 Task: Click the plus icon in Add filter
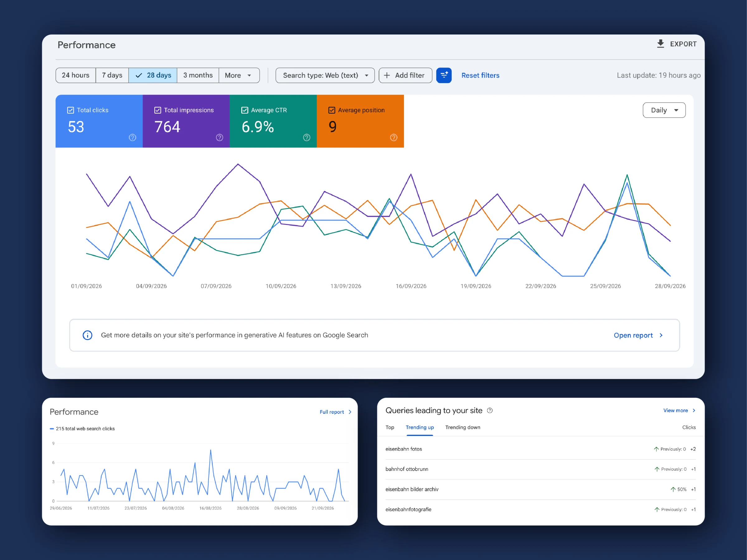pyautogui.click(x=387, y=75)
